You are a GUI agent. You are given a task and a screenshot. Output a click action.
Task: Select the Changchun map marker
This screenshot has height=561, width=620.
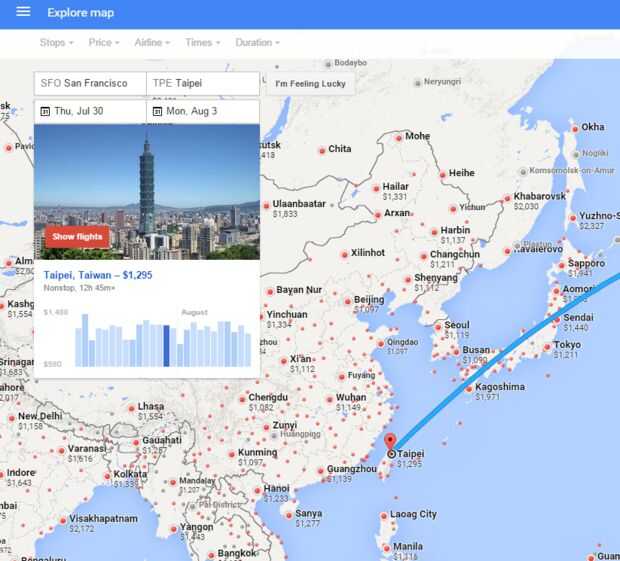tap(423, 257)
